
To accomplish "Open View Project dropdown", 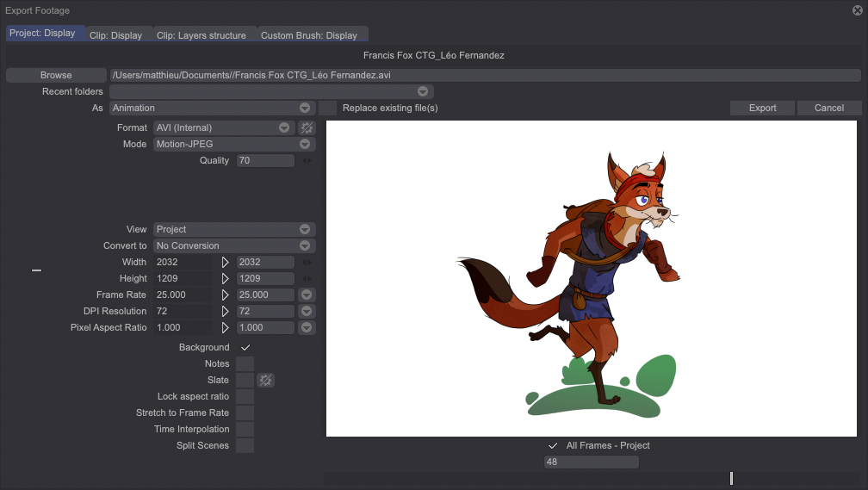I will point(234,229).
